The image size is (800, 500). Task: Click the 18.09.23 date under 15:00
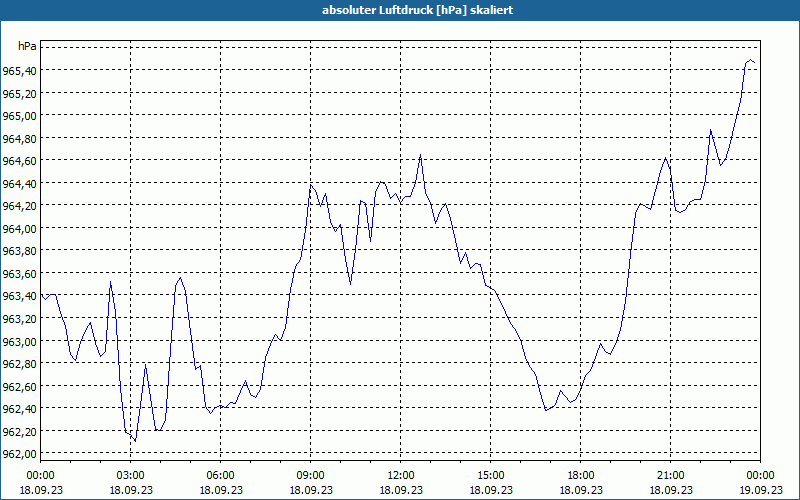pyautogui.click(x=490, y=490)
